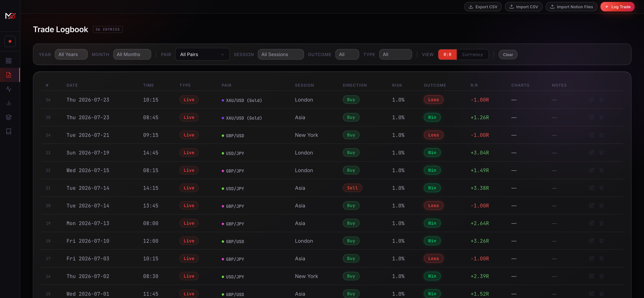Click the Log Trade button
Viewport: 644px width, 298px height.
[617, 7]
